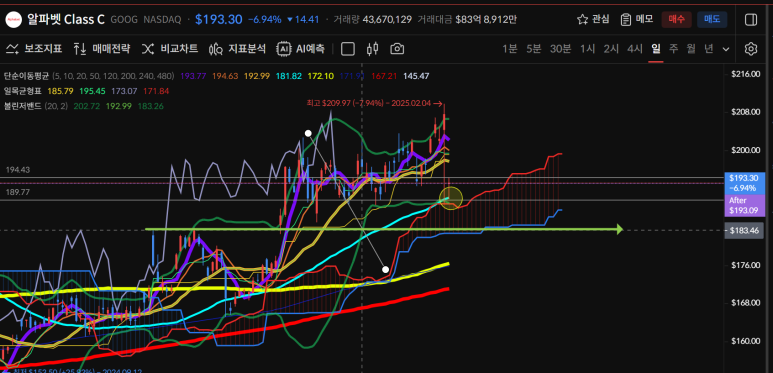
Task: Open 비교차트 comparison chart tool
Action: pyautogui.click(x=170, y=49)
